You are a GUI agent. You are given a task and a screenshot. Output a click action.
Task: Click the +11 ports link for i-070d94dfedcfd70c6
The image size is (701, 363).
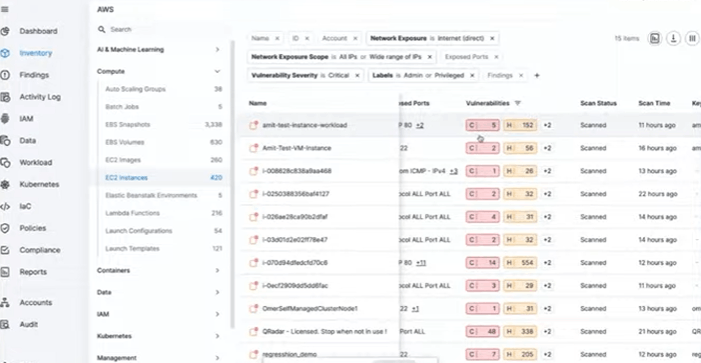click(x=421, y=263)
